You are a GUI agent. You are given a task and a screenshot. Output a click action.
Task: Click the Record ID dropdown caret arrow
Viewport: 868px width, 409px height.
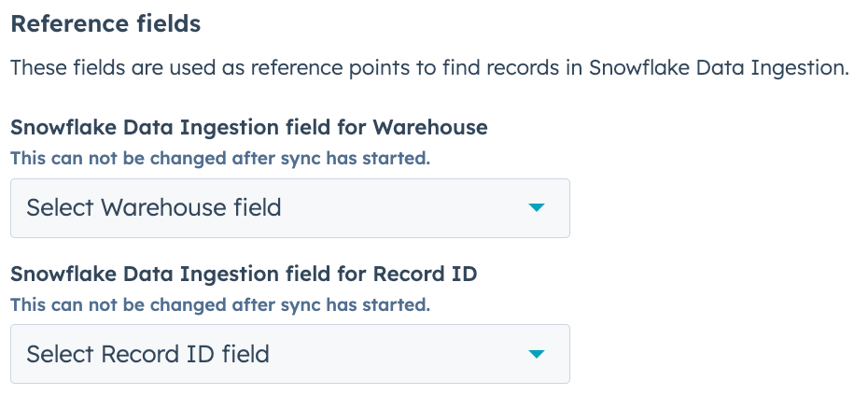click(536, 354)
